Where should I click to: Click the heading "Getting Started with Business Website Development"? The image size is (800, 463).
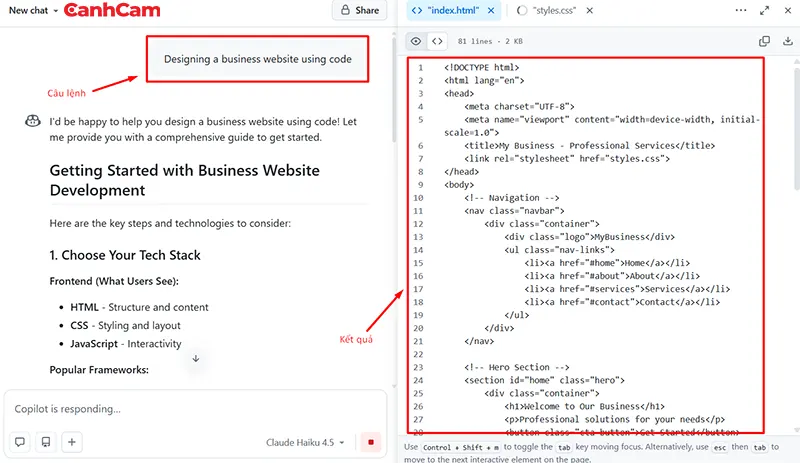coord(185,180)
